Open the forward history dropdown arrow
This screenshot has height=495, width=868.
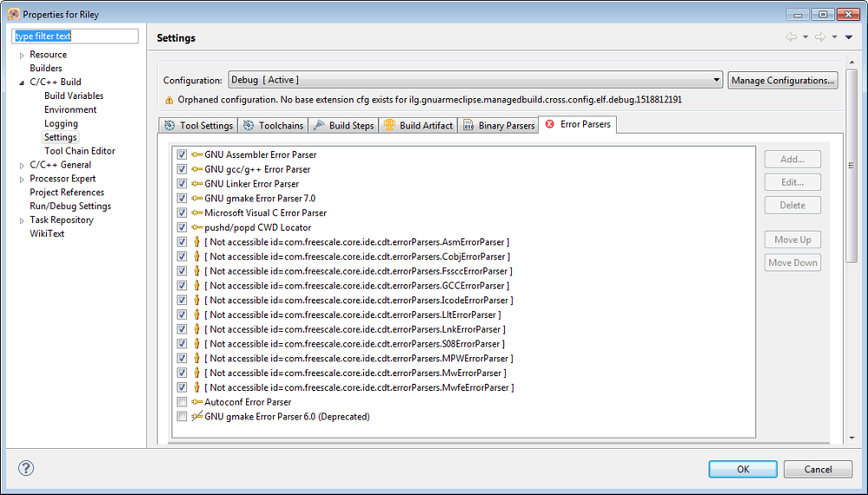point(834,37)
